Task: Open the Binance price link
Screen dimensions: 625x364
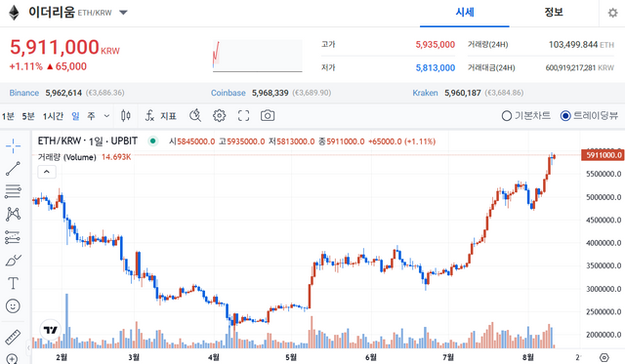Action: click(x=23, y=93)
